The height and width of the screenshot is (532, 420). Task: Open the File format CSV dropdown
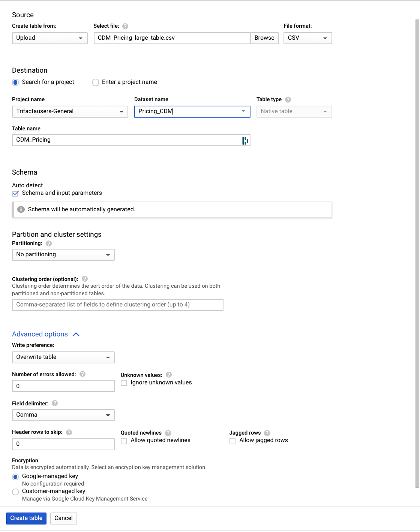[307, 38]
